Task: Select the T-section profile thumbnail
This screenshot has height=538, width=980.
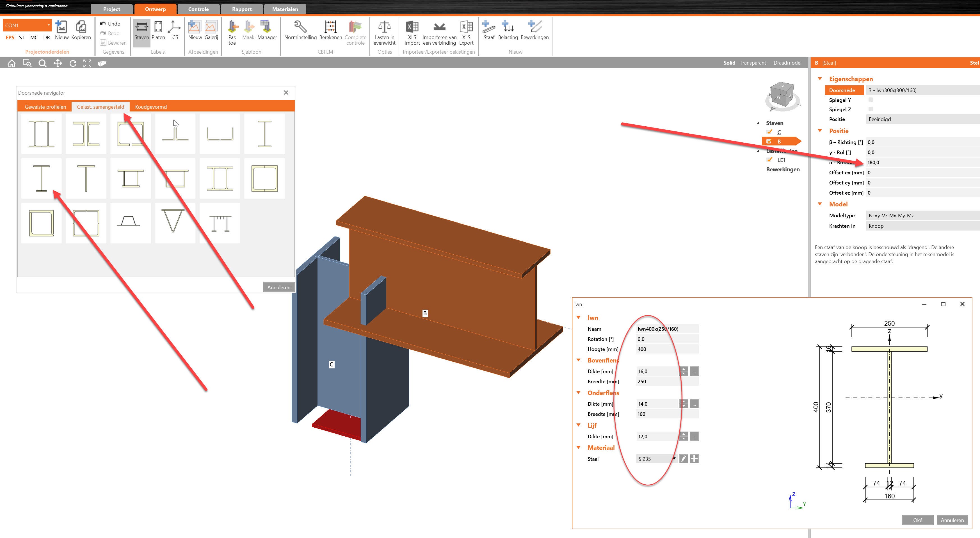Action: tap(86, 178)
